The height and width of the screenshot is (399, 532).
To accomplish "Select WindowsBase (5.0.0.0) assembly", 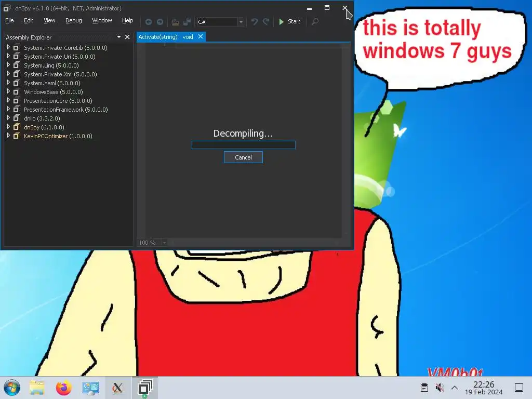I will (54, 92).
